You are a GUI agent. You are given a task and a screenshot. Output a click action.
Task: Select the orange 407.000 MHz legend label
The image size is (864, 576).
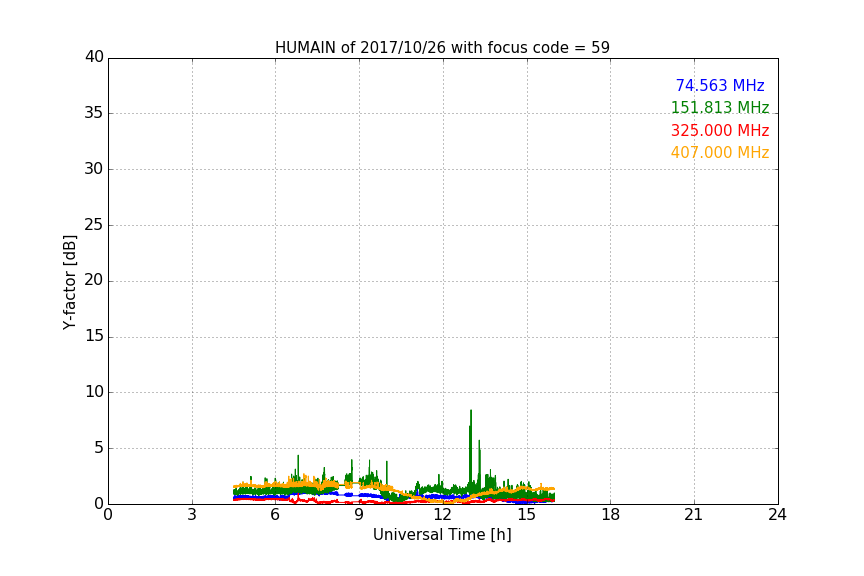click(x=720, y=153)
